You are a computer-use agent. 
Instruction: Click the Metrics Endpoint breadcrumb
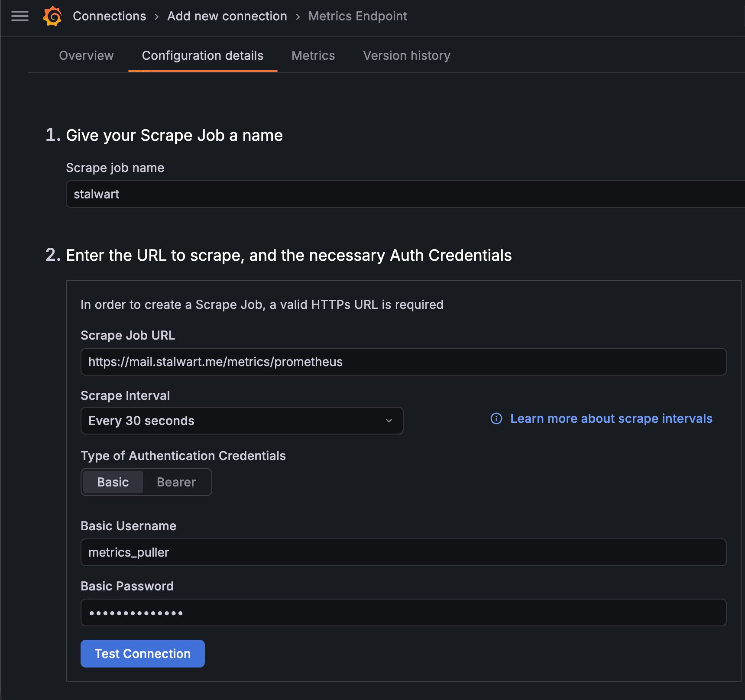[357, 16]
